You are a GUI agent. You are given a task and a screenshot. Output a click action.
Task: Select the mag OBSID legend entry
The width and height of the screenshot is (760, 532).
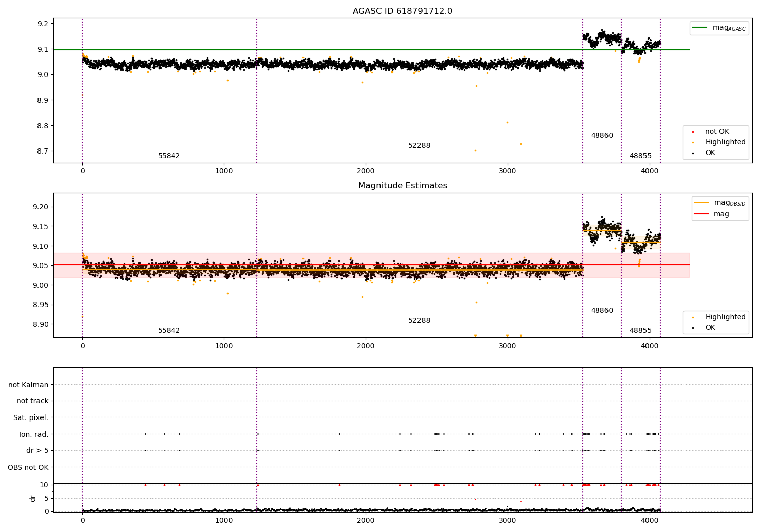coord(720,203)
